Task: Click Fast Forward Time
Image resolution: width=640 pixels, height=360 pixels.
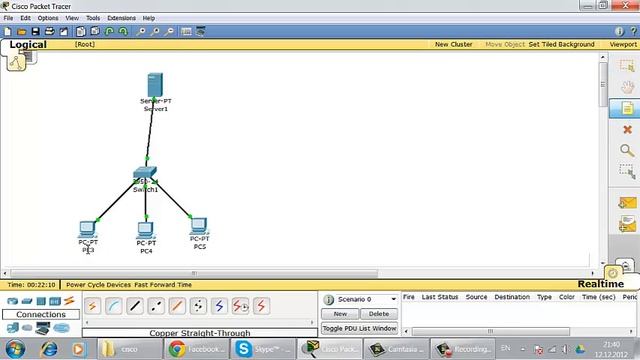Action: [x=163, y=285]
